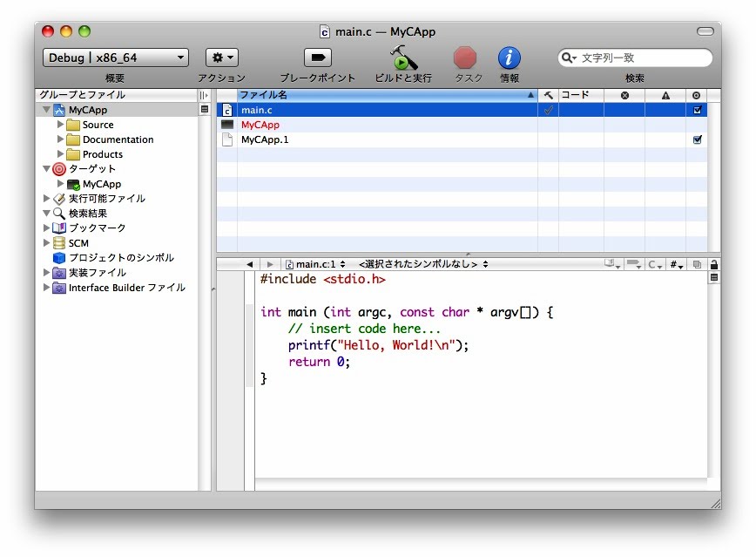The width and height of the screenshot is (756, 557).
Task: Collapse the MyCApp project group
Action: coord(46,111)
